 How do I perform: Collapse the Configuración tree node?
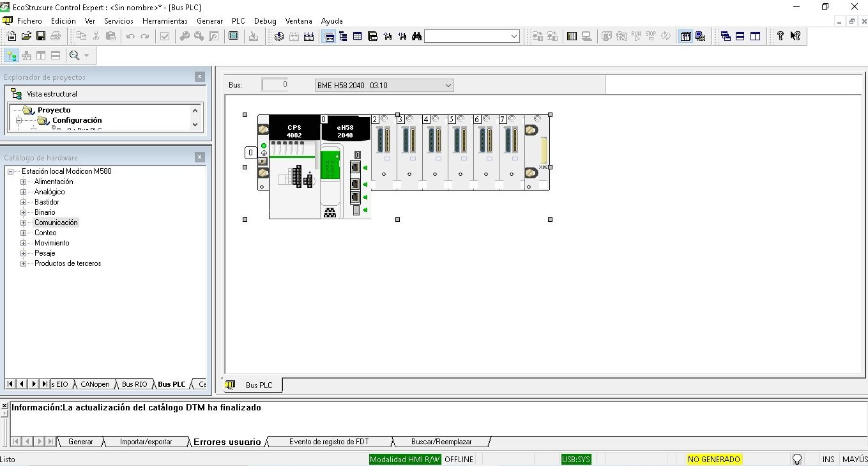[19, 120]
